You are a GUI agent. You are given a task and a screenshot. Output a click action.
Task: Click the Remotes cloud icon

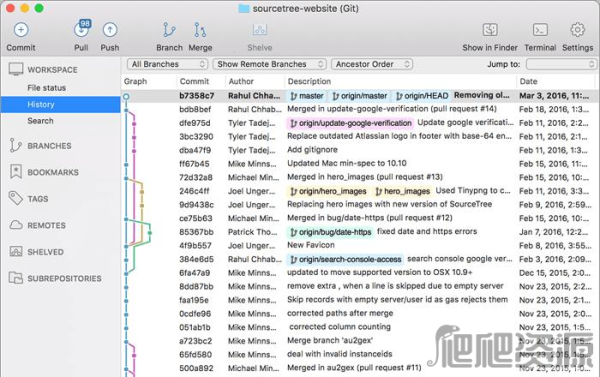(x=16, y=225)
